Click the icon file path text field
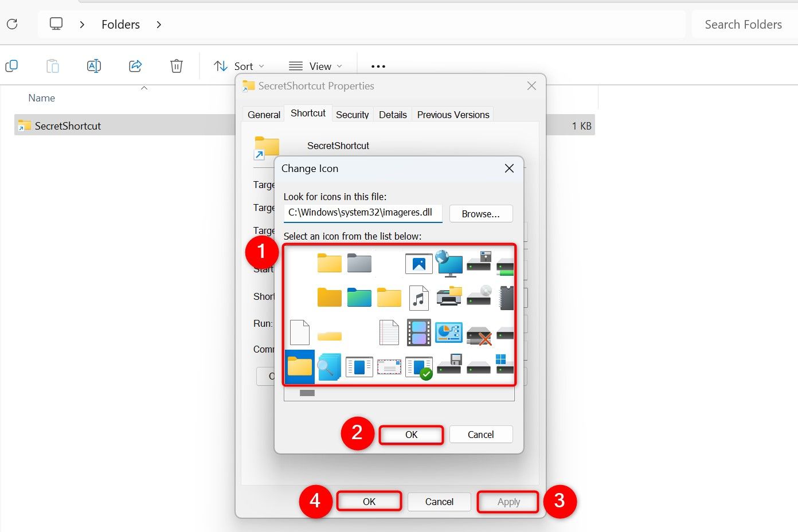The width and height of the screenshot is (798, 532). tap(362, 213)
